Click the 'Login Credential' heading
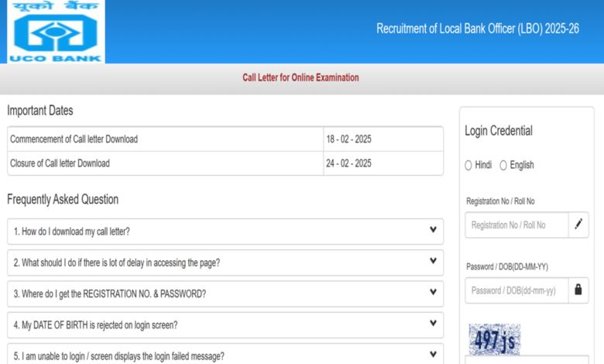The image size is (604, 364). point(499,131)
